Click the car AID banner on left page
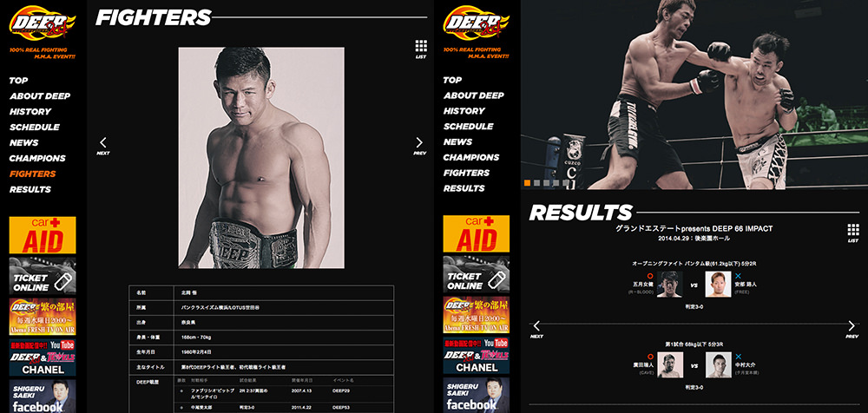 [43, 235]
